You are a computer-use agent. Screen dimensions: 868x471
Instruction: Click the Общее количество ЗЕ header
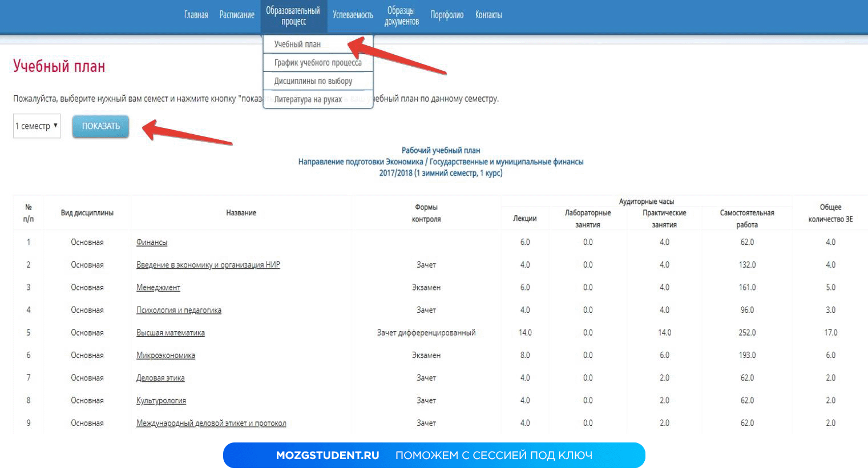[830, 213]
